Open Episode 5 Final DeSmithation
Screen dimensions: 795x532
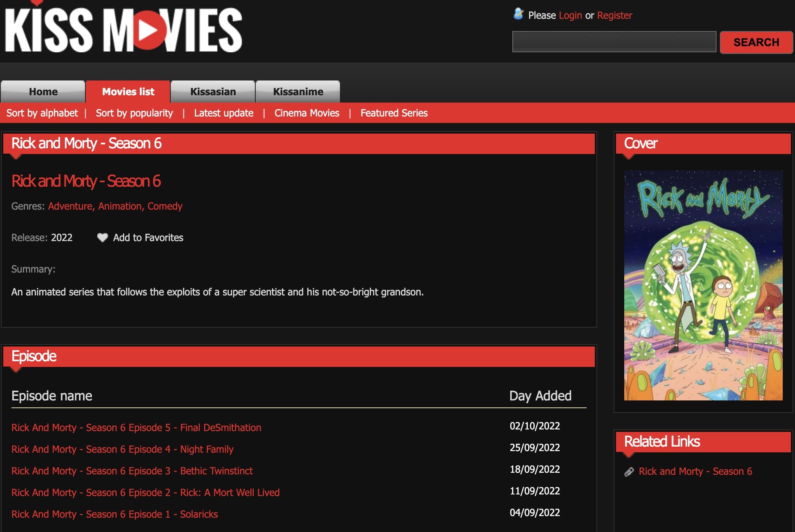coord(136,427)
